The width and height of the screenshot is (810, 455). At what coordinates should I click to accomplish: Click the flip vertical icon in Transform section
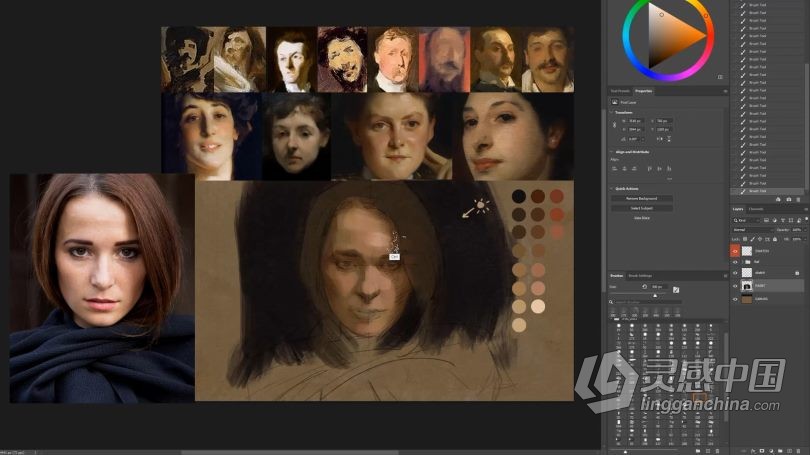pyautogui.click(x=669, y=139)
